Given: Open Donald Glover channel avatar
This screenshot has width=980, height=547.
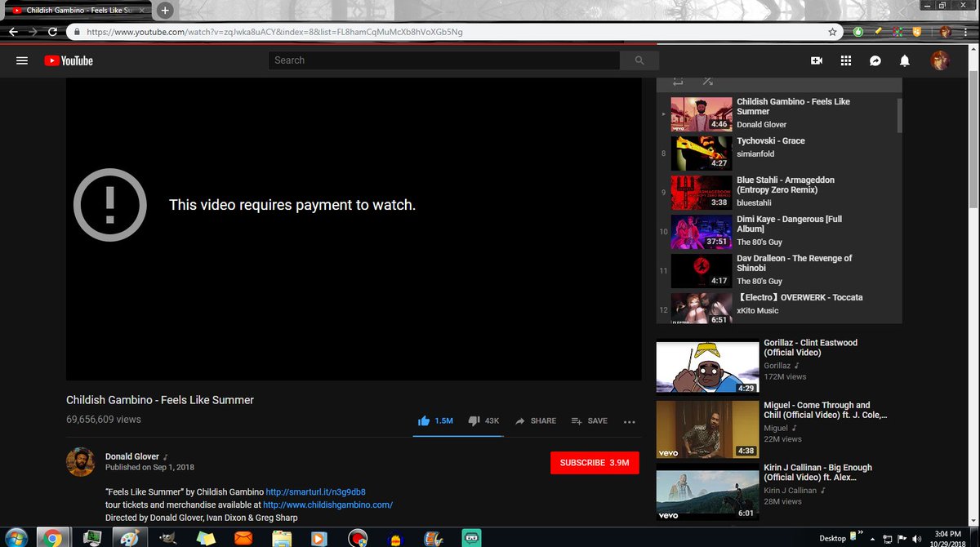Looking at the screenshot, I should [x=80, y=462].
